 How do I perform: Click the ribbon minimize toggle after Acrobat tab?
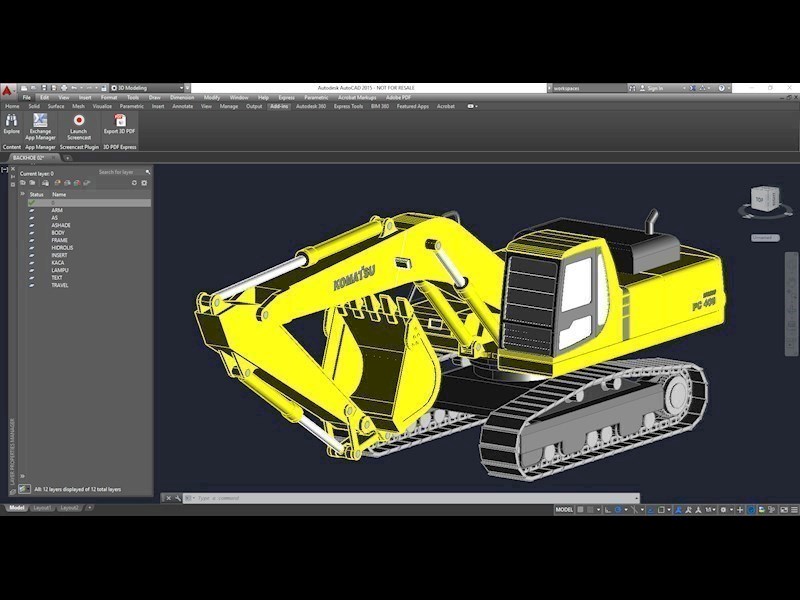tap(470, 106)
